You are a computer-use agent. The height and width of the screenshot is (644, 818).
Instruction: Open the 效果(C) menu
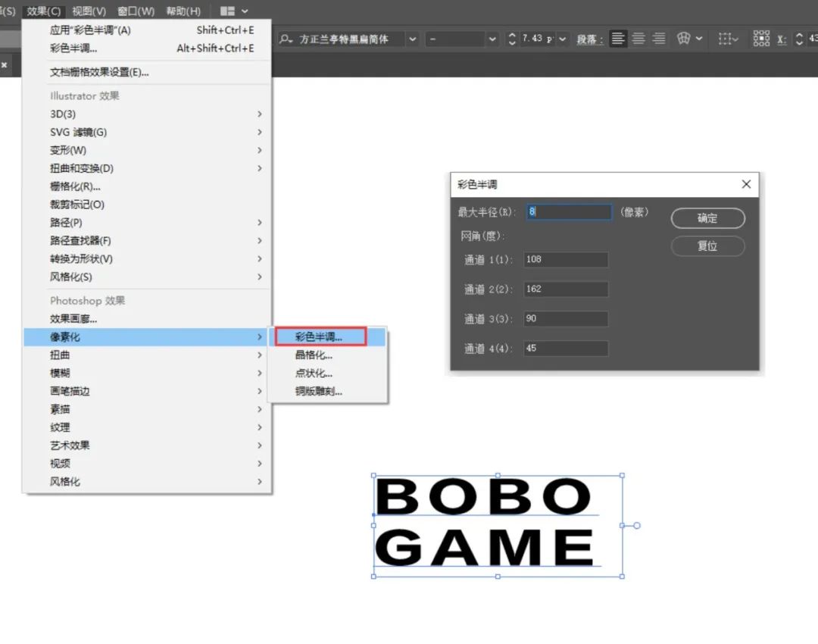click(x=44, y=11)
